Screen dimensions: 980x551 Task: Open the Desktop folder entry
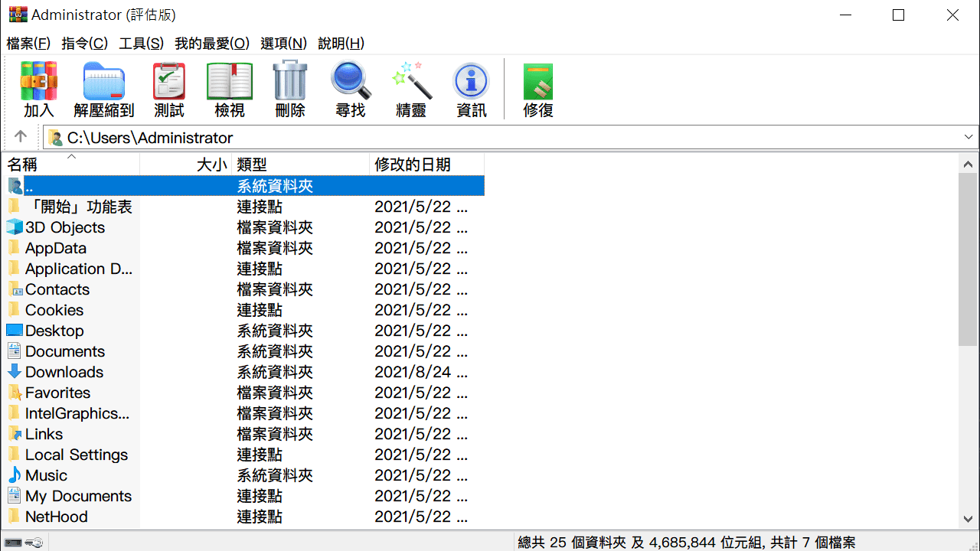point(54,331)
